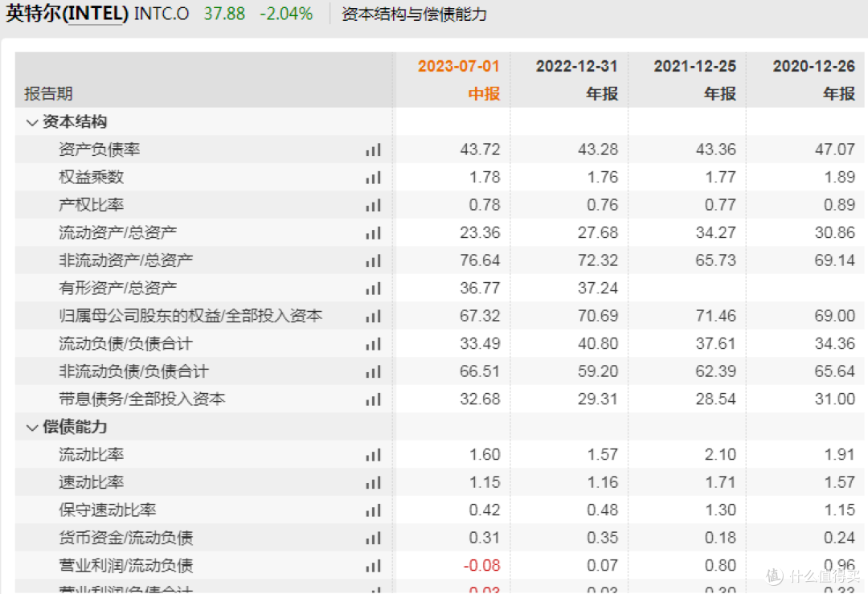
Task: Open chart icon for 流动比率 row
Action: point(373,455)
